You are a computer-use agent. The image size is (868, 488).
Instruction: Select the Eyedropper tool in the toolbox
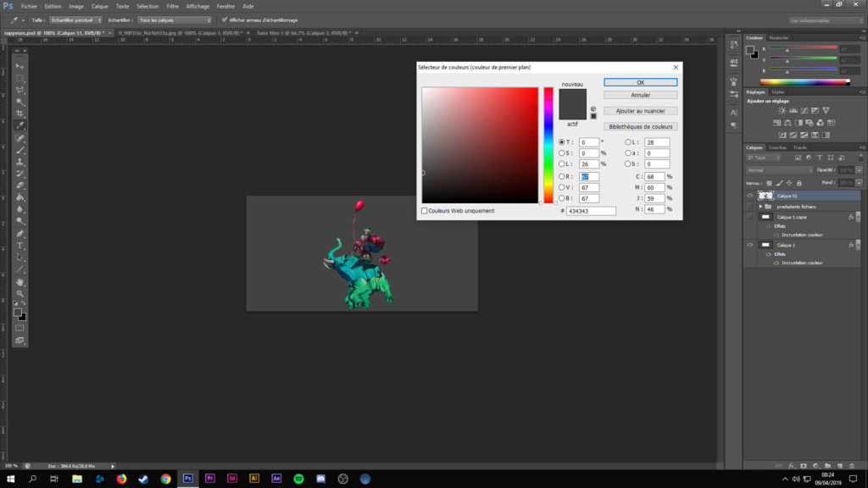coord(20,125)
